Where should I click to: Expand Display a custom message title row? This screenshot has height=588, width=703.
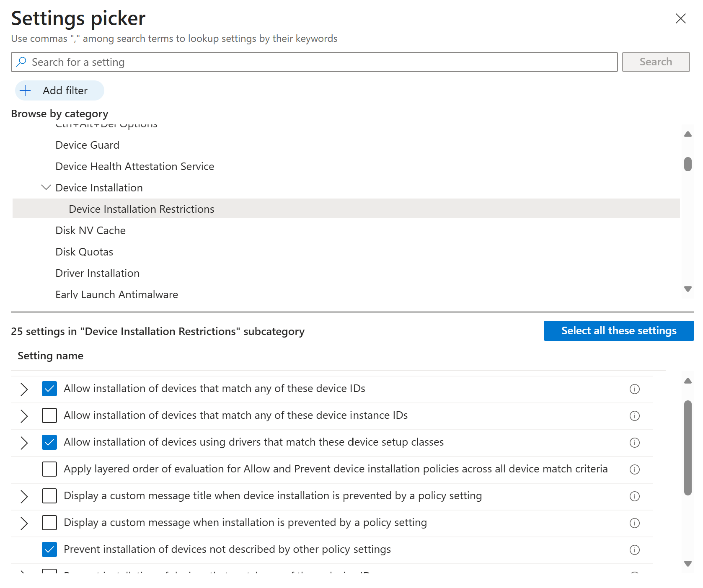24,496
